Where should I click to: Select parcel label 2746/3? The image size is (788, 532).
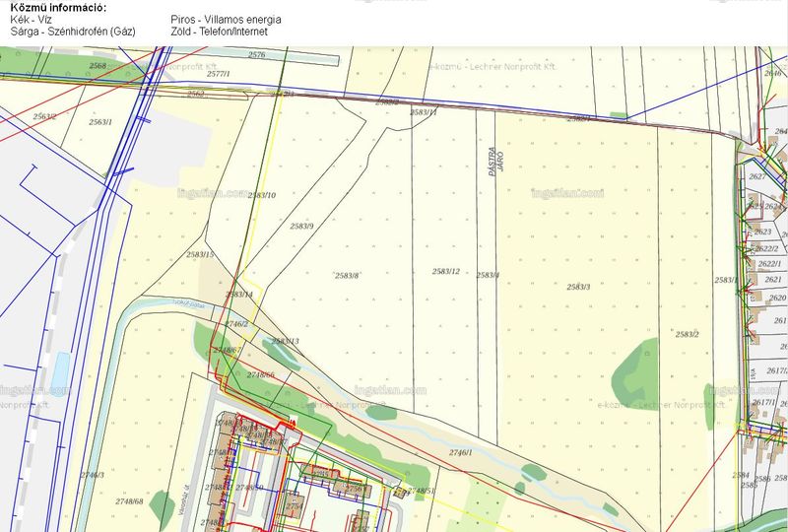(93, 475)
